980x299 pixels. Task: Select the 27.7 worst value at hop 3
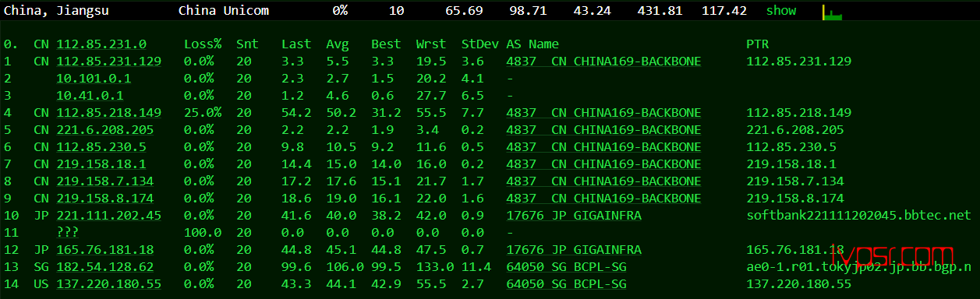pos(431,96)
